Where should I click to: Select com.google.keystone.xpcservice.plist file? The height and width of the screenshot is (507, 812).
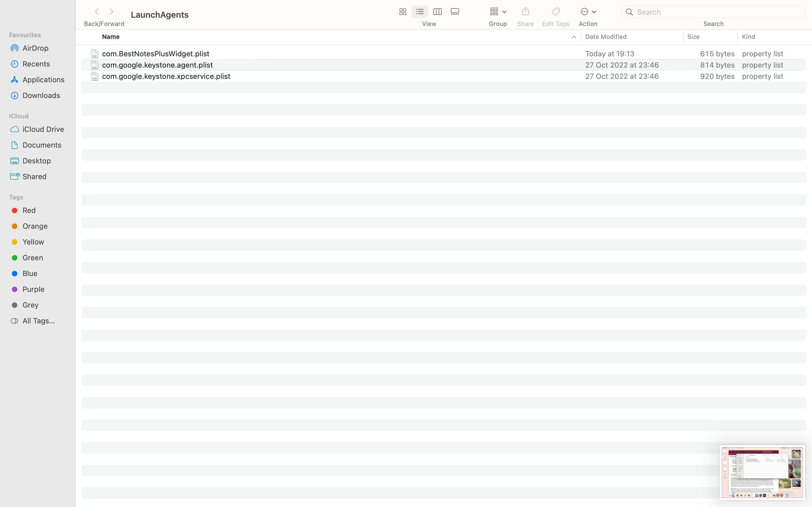[166, 76]
